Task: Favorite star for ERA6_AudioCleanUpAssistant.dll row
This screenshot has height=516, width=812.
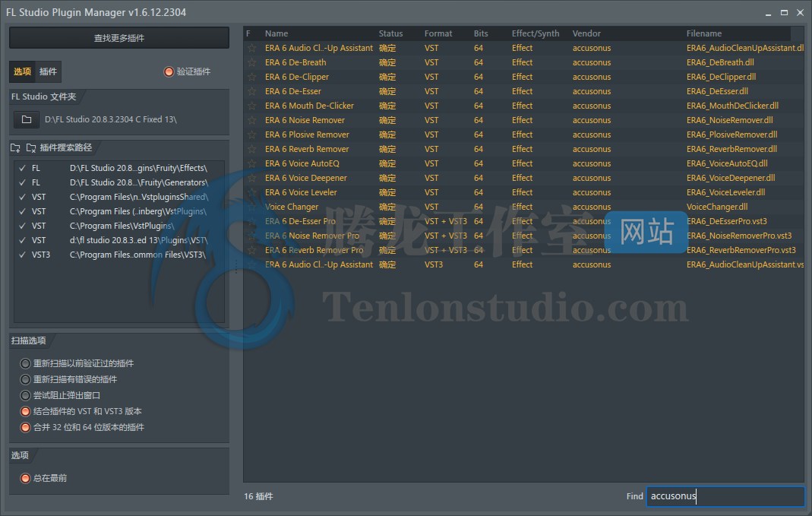Action: [251, 48]
